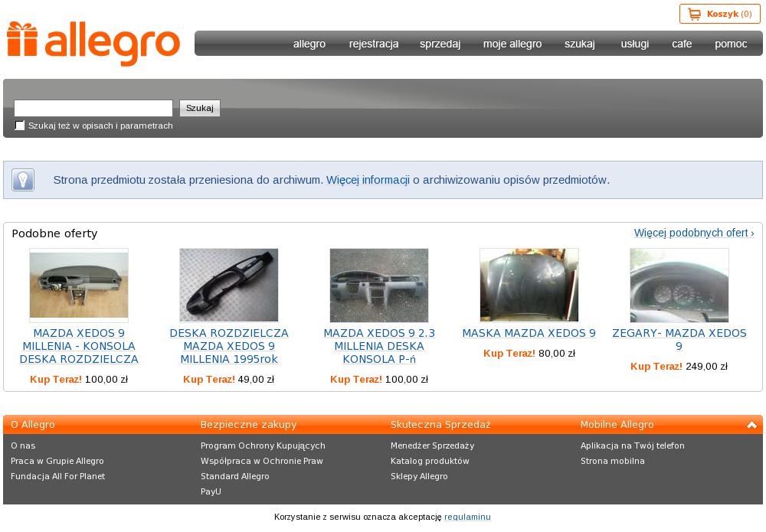The height and width of the screenshot is (532, 766).
Task: Open 'Katalog produktów' footer link
Action: click(430, 461)
